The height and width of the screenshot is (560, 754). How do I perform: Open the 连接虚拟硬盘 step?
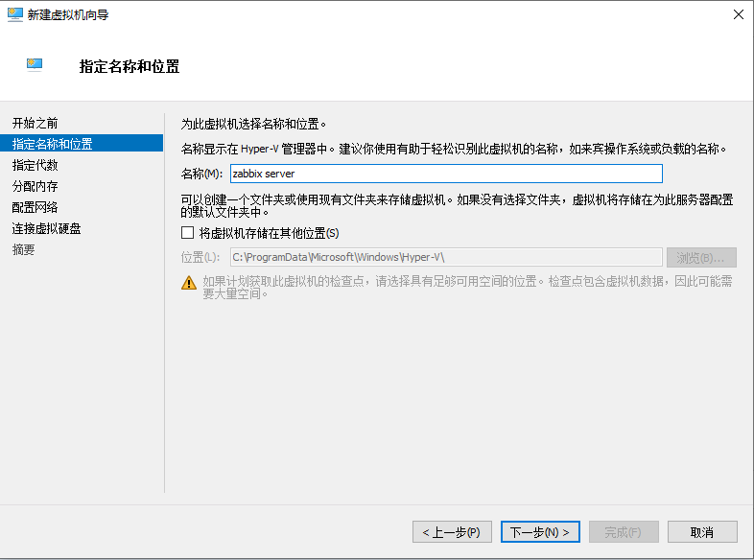pos(47,229)
